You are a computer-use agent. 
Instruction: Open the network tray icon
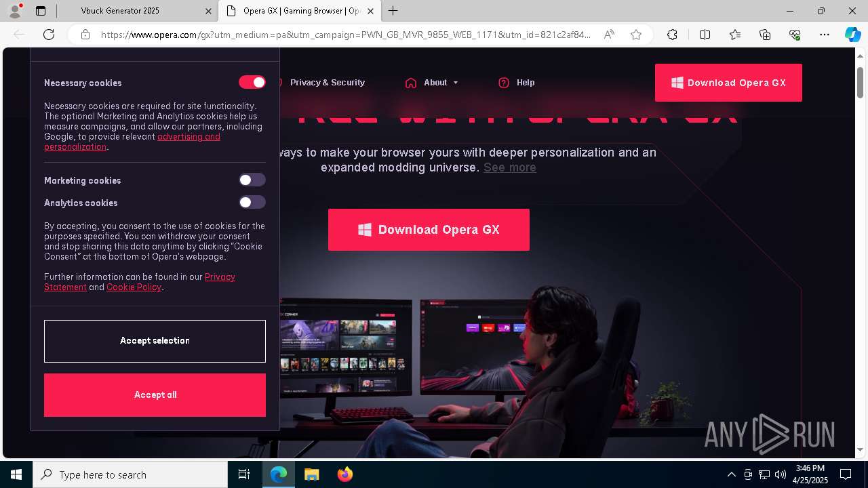pos(764,474)
